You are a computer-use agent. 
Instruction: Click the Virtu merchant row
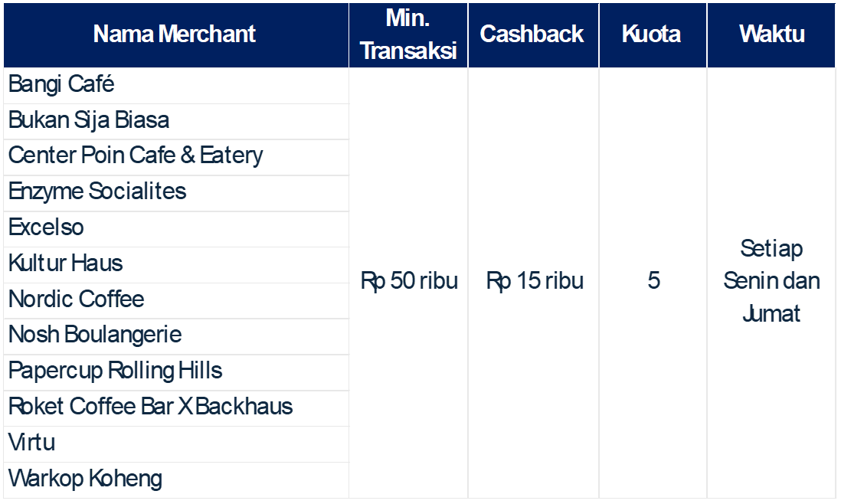pos(32,443)
